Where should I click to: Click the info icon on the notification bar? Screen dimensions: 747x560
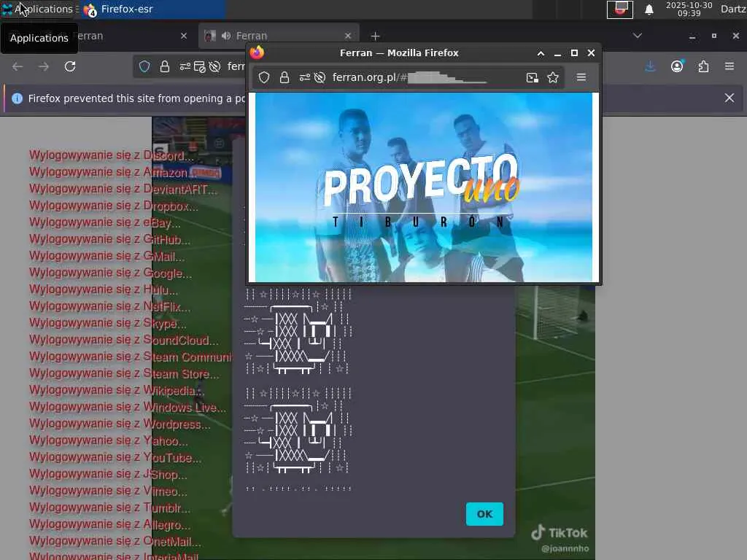point(18,98)
